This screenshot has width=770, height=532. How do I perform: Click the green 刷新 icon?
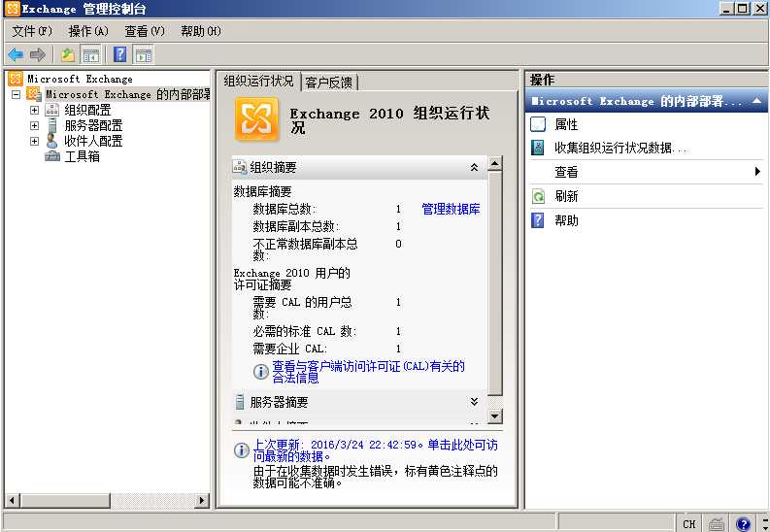coord(538,196)
